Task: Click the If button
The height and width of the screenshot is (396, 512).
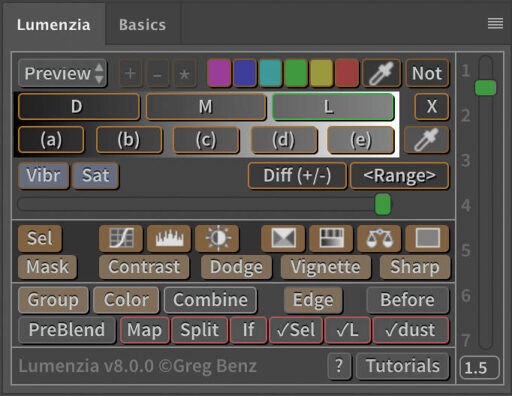Action: 249,330
